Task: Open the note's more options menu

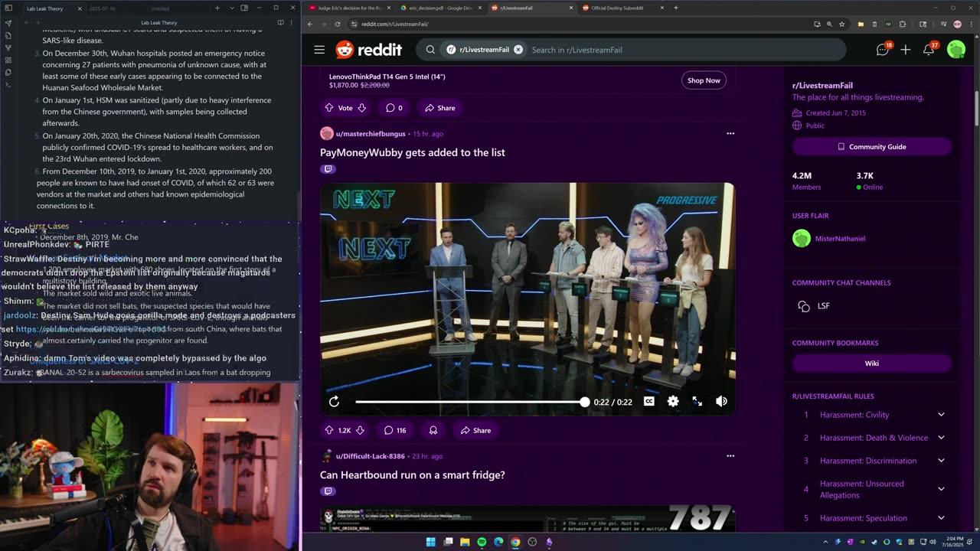Action: (290, 23)
